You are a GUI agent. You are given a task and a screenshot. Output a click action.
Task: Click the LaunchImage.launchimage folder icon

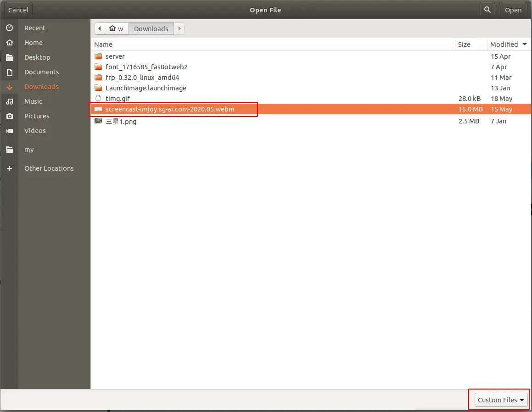(98, 88)
